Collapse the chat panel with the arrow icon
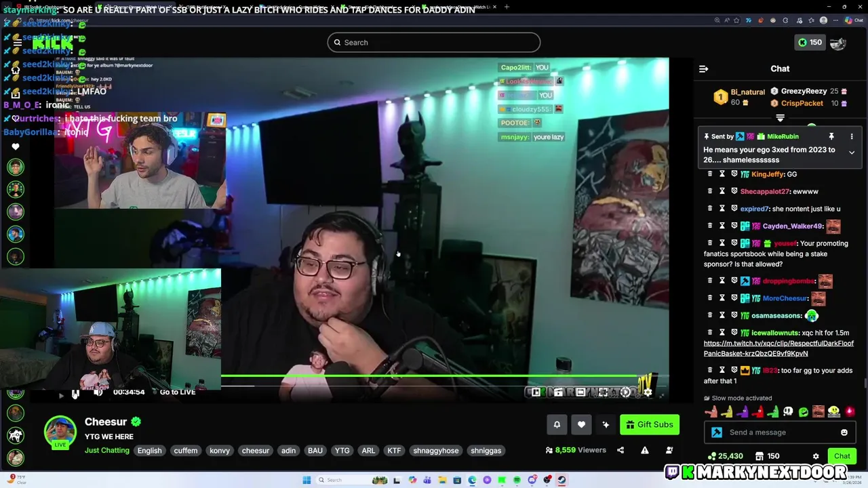 pyautogui.click(x=703, y=68)
